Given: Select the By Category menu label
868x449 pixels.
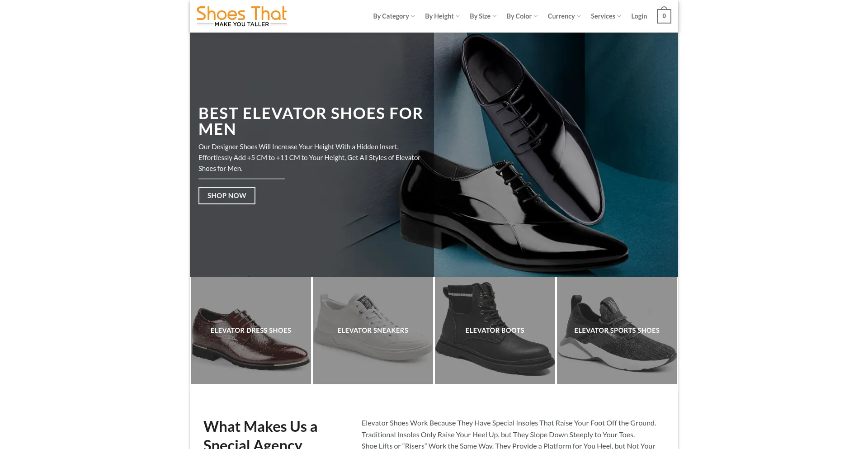Looking at the screenshot, I should click(391, 16).
